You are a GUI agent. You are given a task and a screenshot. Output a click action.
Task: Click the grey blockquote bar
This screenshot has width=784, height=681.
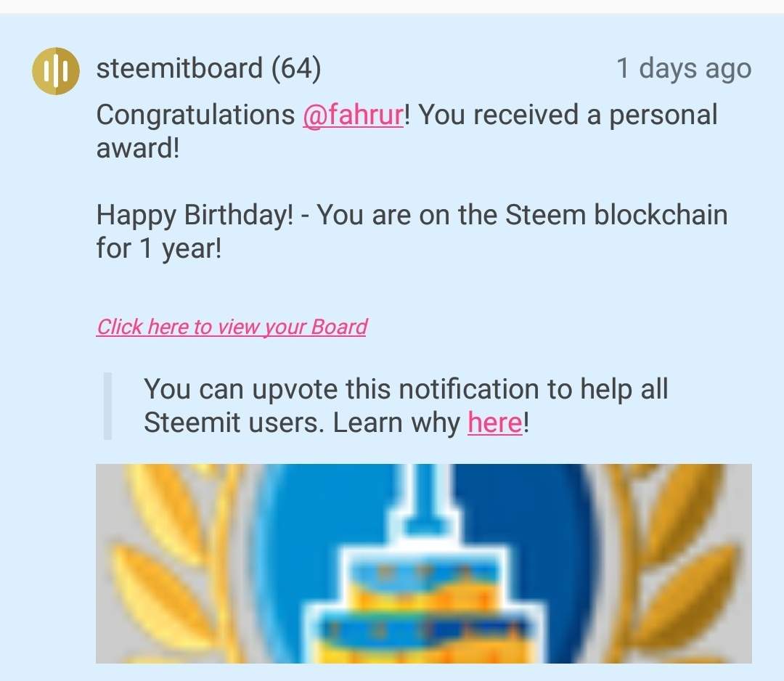(x=107, y=405)
